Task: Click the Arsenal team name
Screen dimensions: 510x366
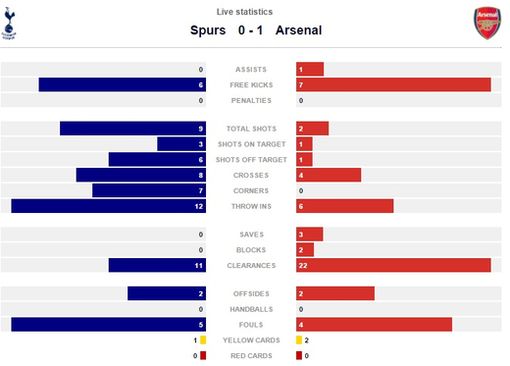Action: tap(299, 30)
